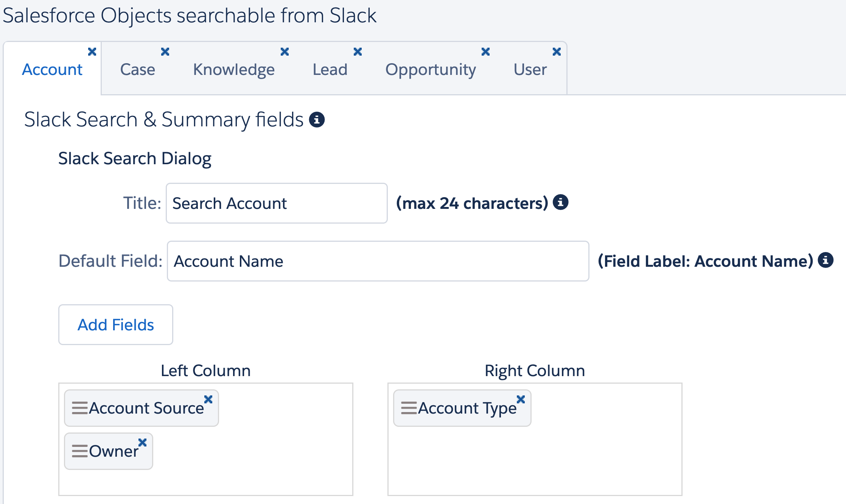Switch to the Case tab

tap(137, 70)
